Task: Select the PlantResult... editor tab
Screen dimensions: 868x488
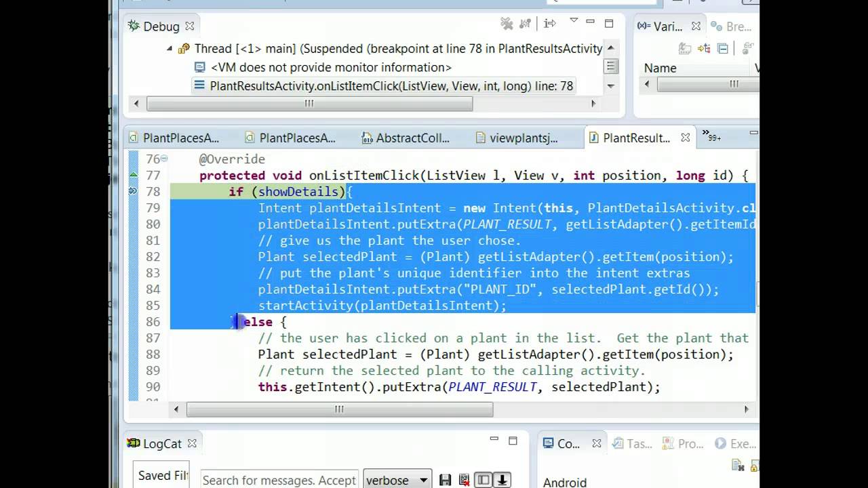Action: click(x=636, y=138)
